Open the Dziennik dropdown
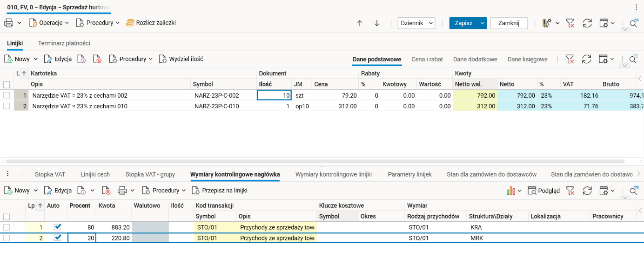Screen dimensions: 644x265 coord(416,23)
